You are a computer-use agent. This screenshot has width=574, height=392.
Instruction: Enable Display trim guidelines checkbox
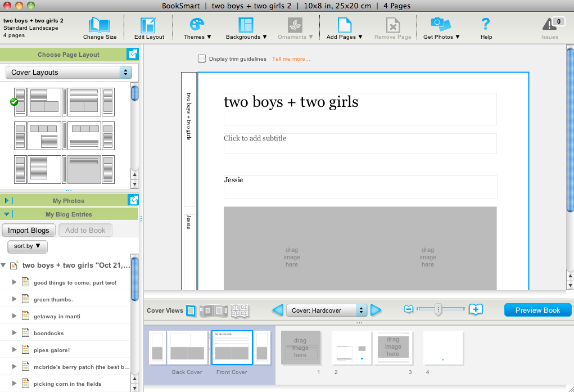[202, 58]
